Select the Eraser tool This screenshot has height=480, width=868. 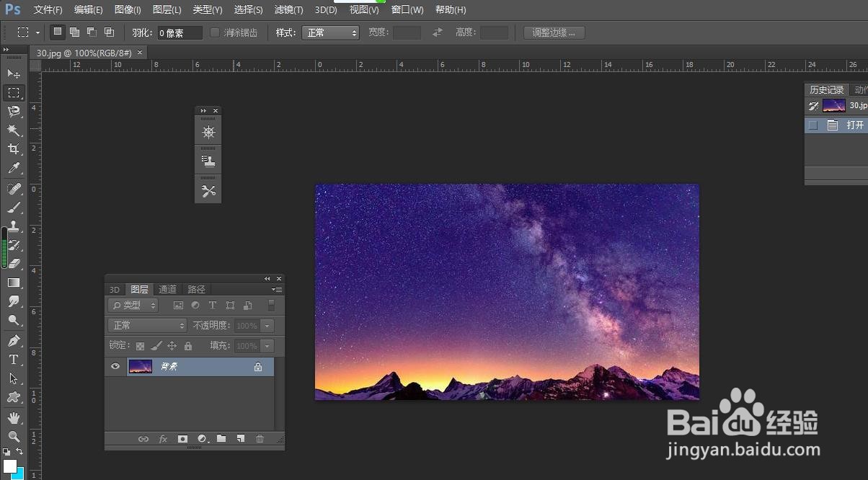14,264
